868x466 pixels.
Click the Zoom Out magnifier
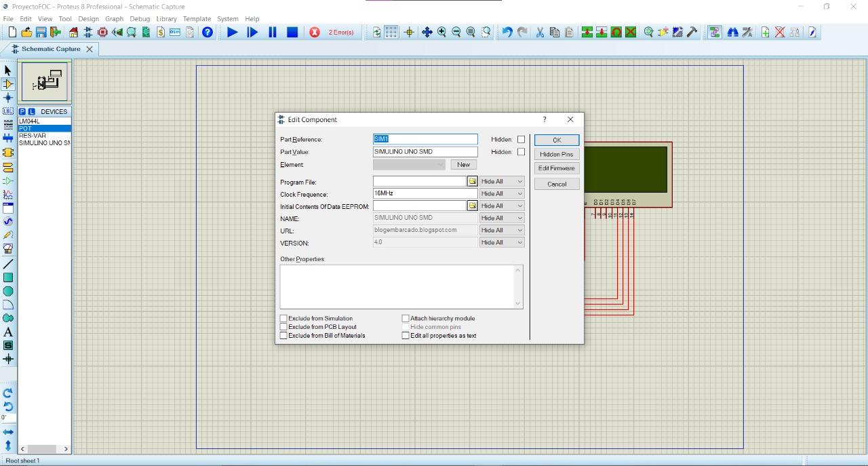pyautogui.click(x=456, y=32)
